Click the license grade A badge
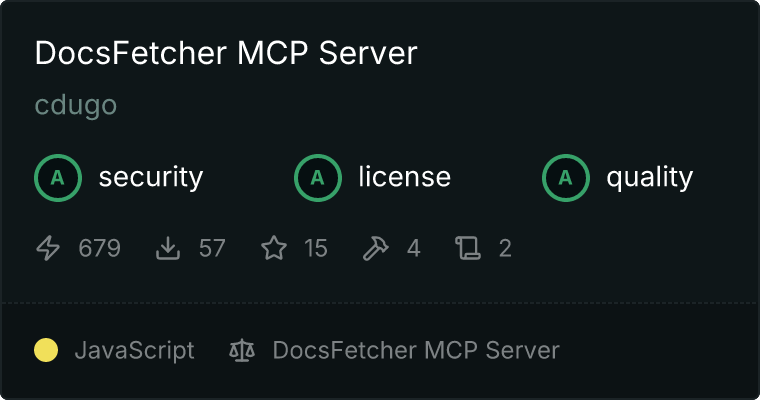760x400 pixels. pos(317,178)
